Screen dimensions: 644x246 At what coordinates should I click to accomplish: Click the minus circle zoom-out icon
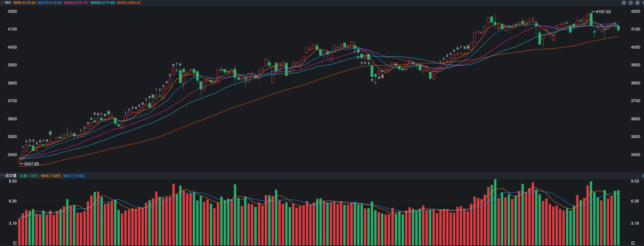point(638,3)
